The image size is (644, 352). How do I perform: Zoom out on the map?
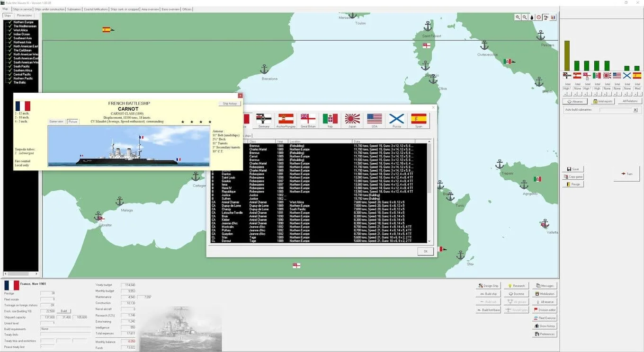[525, 18]
